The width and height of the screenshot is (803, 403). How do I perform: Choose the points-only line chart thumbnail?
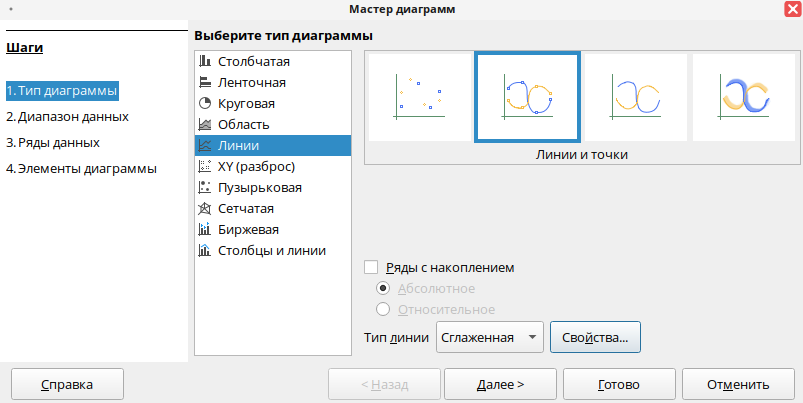click(x=419, y=97)
